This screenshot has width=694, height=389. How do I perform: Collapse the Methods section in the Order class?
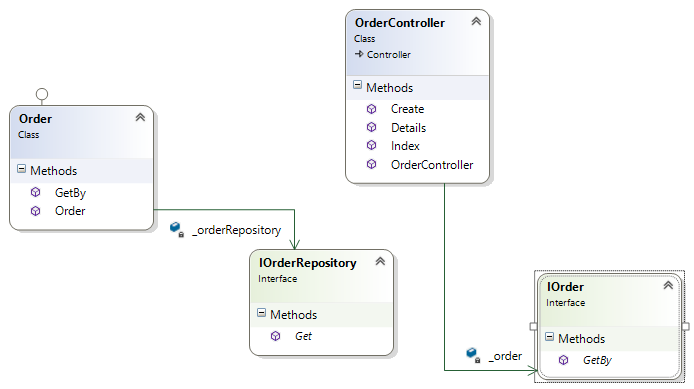click(21, 169)
